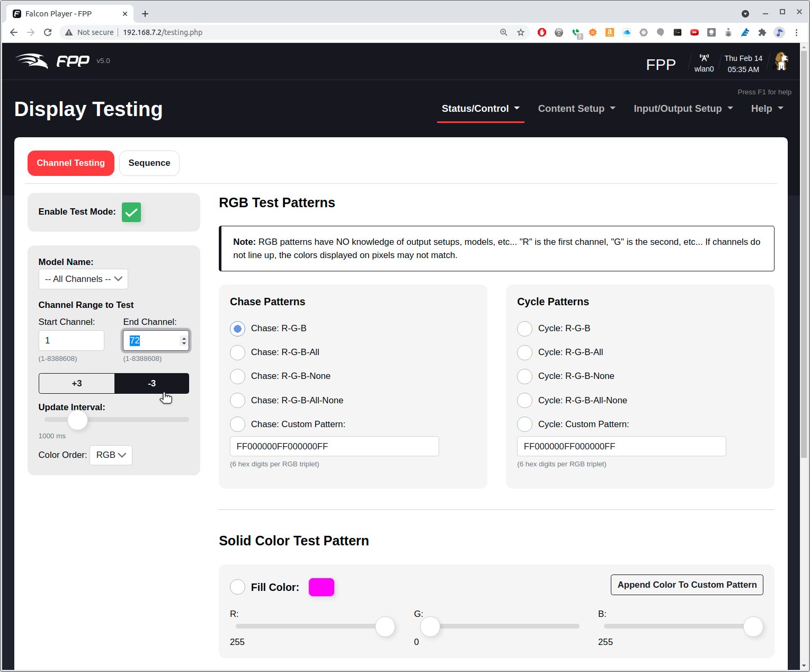Open the Model Name channels dropdown

83,279
